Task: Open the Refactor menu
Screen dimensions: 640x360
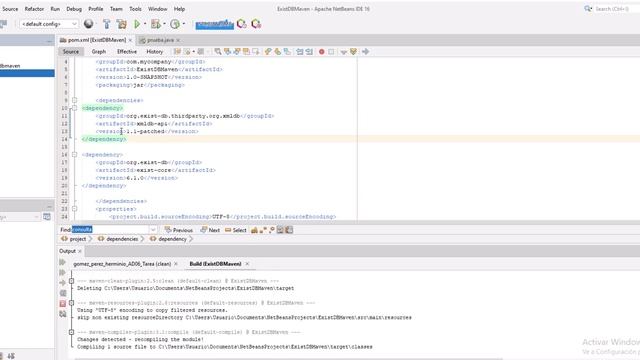Action: 34,9
